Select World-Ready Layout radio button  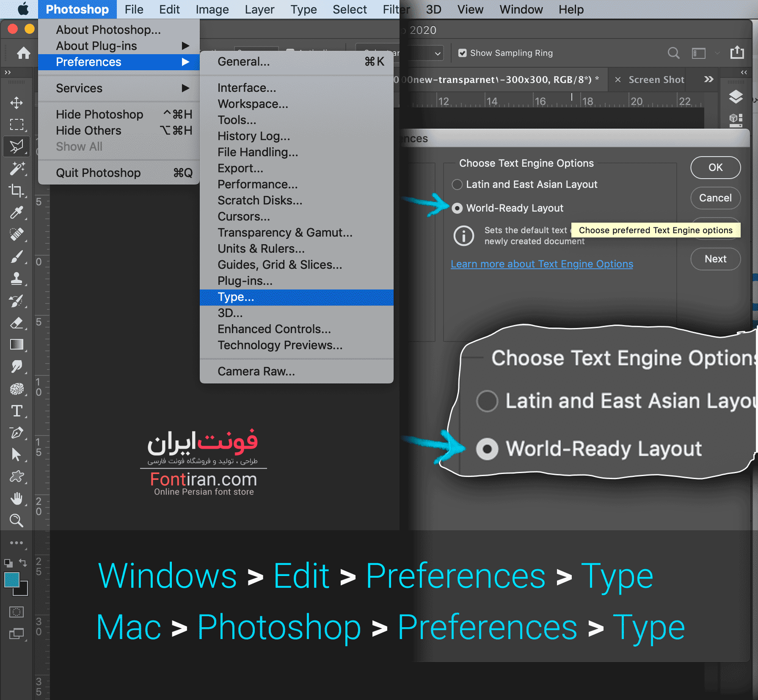[457, 208]
